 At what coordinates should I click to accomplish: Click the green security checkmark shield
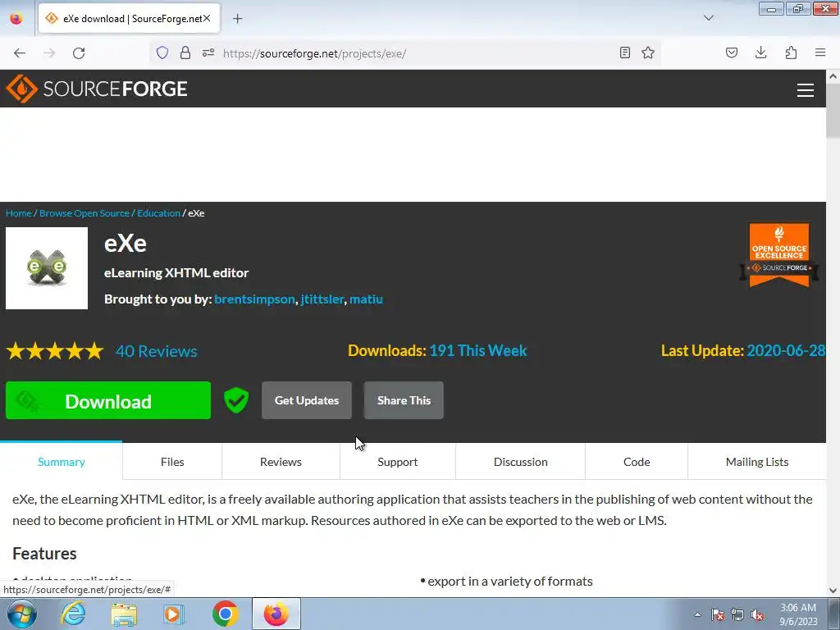tap(236, 400)
